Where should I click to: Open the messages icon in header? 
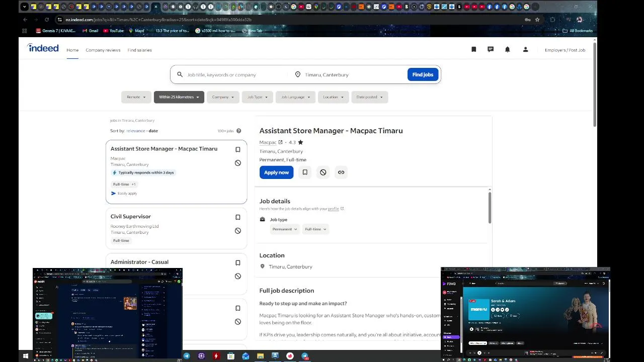point(491,49)
